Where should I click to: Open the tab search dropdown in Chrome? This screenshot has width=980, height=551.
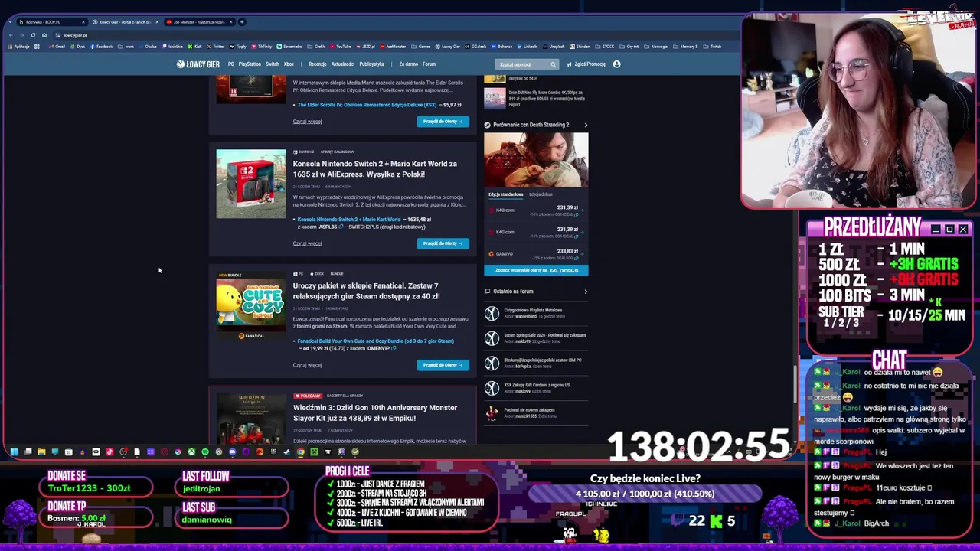[10, 21]
